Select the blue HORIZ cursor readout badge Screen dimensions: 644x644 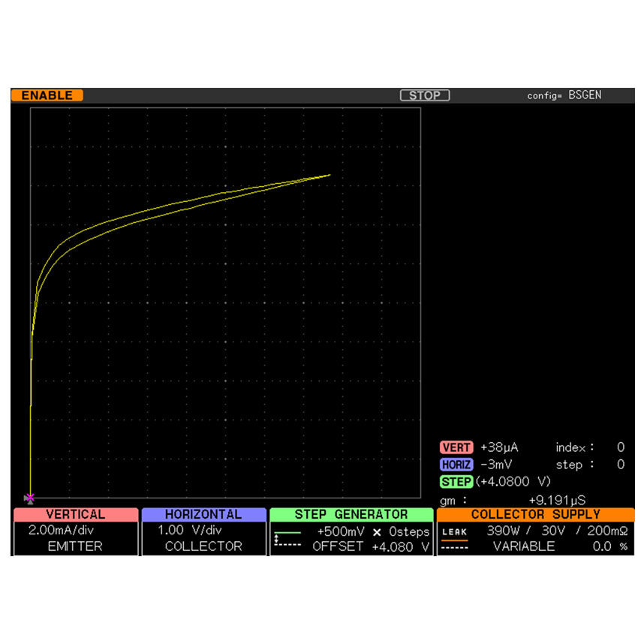pos(456,465)
